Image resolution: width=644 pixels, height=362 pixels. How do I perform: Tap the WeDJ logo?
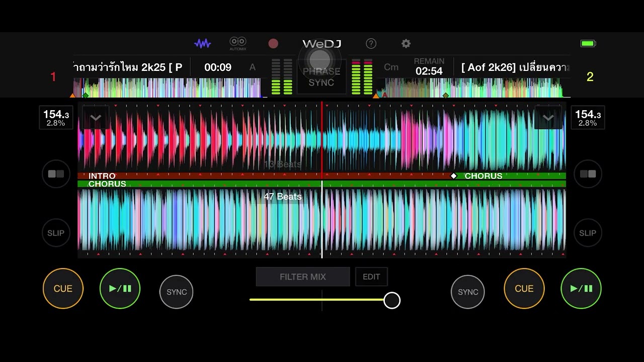click(x=321, y=44)
